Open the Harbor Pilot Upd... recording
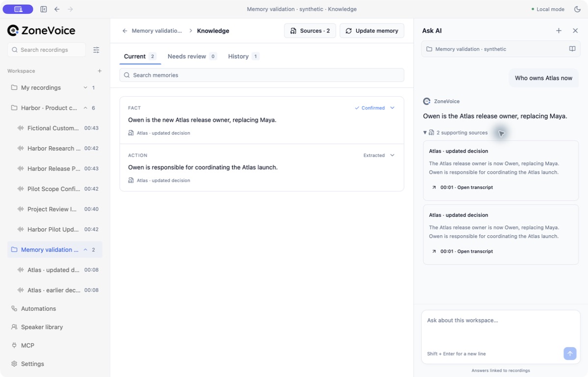Viewport: 588px width, 377px height. 55,229
